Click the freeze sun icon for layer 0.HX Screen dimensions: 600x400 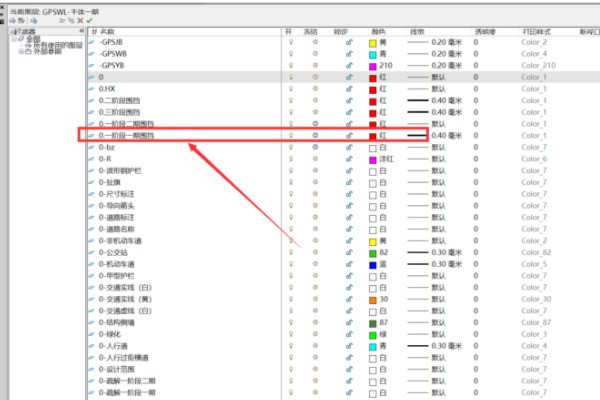[x=316, y=88]
